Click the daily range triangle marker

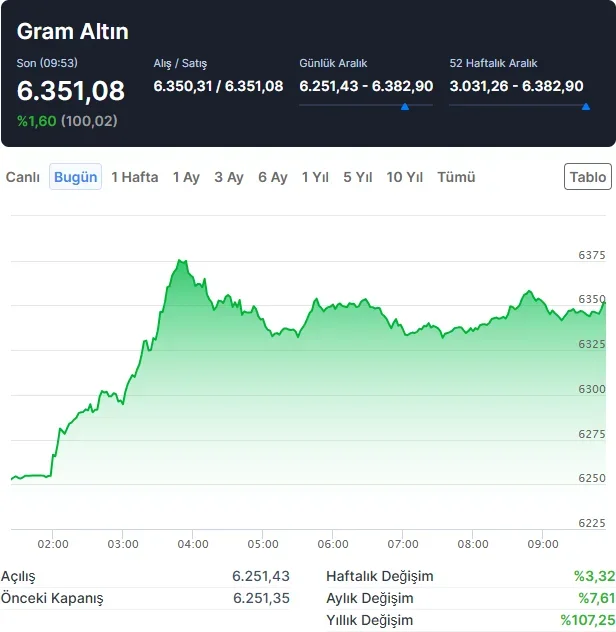pyautogui.click(x=404, y=105)
